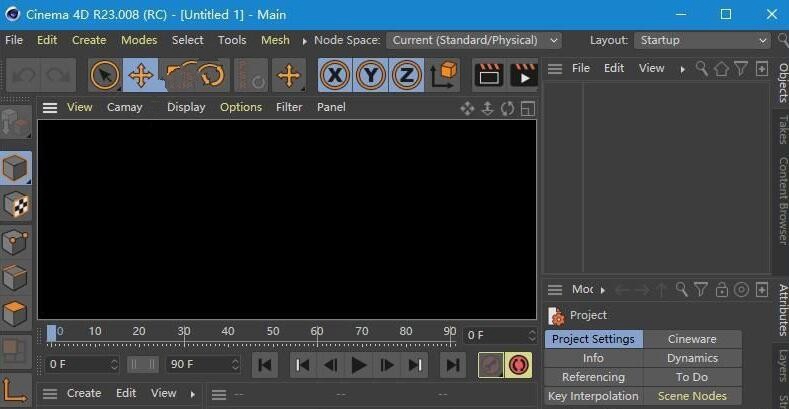Click the PSR reset tool icon
789x409 pixels.
(x=251, y=75)
